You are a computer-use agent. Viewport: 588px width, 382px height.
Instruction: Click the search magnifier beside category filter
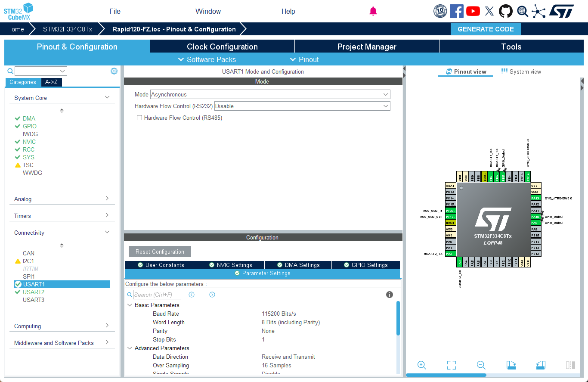tap(10, 71)
